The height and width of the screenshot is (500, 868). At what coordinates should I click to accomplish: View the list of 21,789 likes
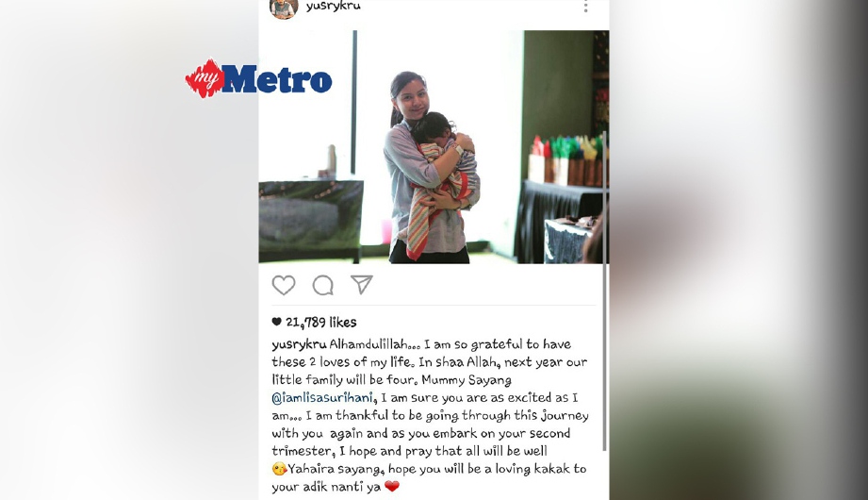tap(321, 322)
